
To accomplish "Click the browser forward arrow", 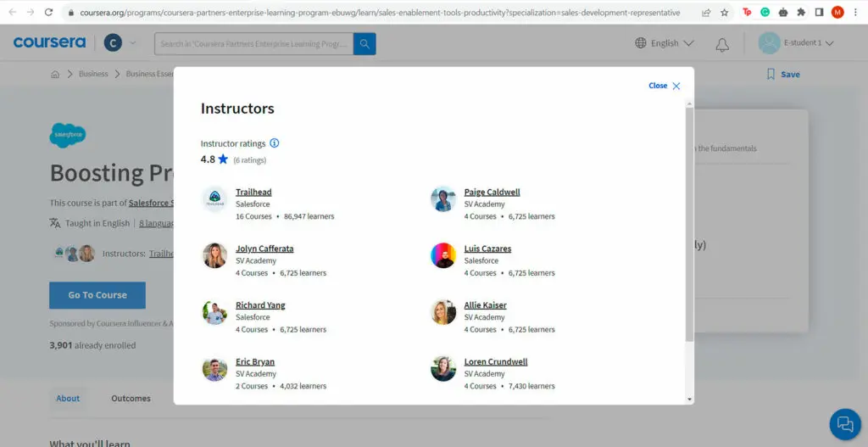I will point(31,12).
